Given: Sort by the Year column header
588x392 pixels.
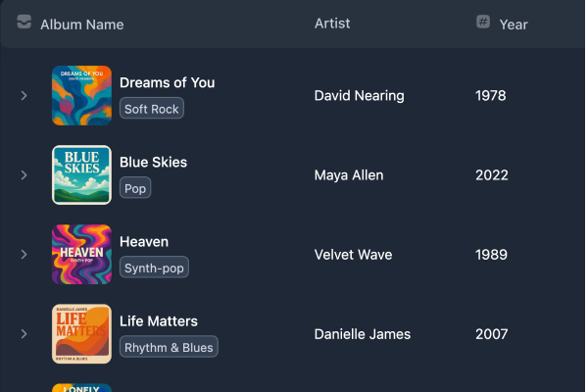Looking at the screenshot, I should click(x=514, y=24).
